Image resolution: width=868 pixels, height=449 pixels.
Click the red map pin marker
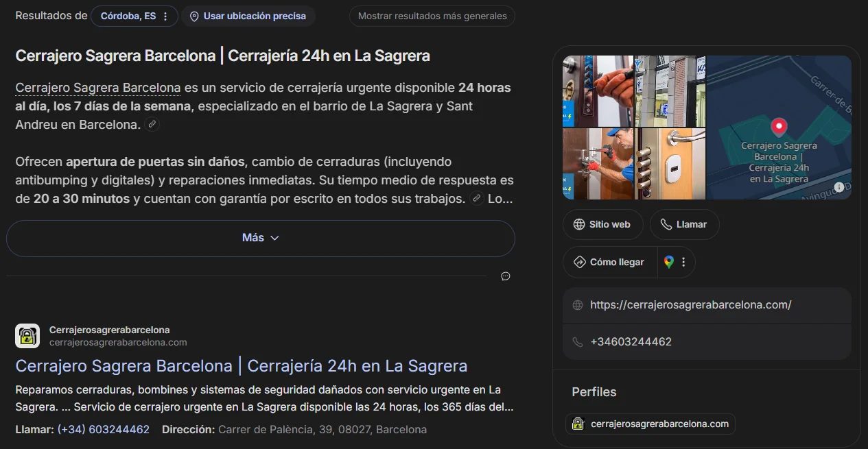pos(779,128)
